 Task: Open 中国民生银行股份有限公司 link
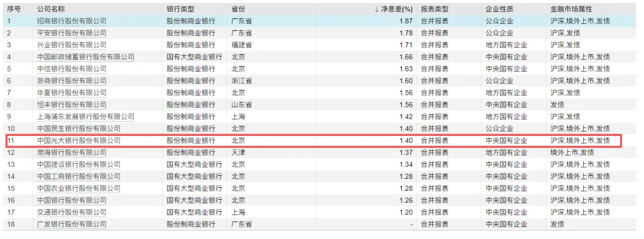(x=79, y=129)
